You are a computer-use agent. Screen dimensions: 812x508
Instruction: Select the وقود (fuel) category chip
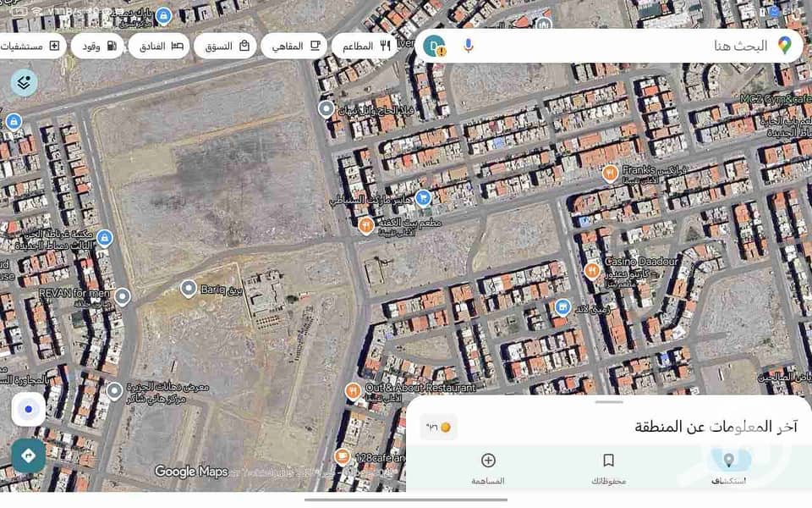[97, 46]
